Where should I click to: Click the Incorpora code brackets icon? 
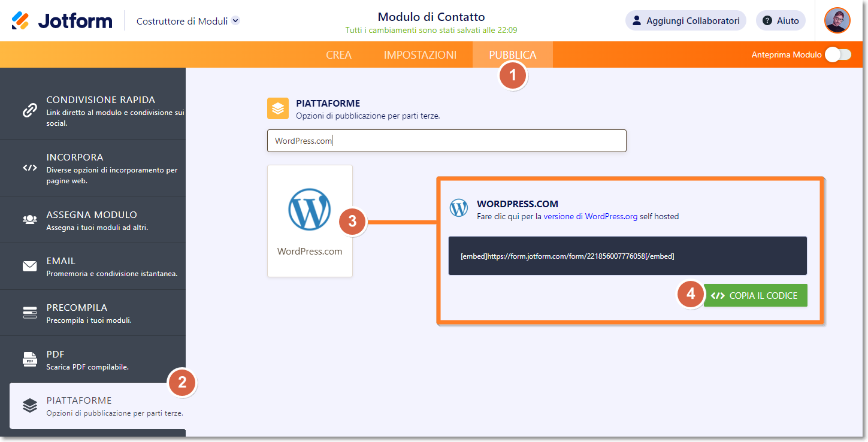[29, 168]
